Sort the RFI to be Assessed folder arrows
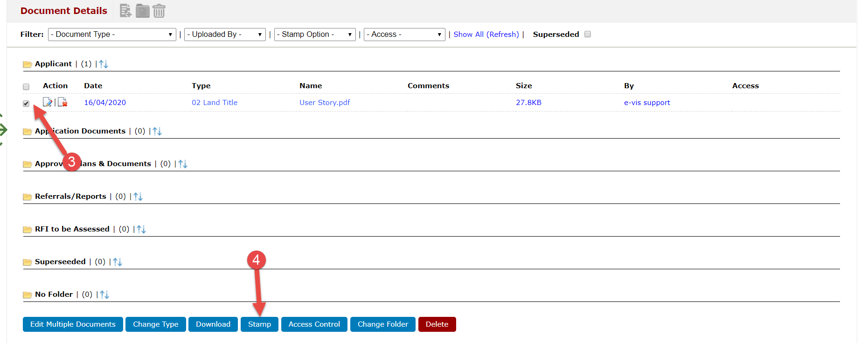This screenshot has width=868, height=343. (141, 229)
